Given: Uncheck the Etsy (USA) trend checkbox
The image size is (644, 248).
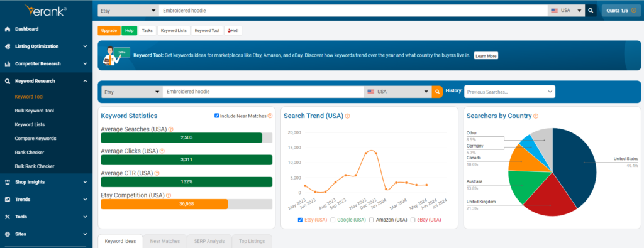Looking at the screenshot, I should 300,220.
